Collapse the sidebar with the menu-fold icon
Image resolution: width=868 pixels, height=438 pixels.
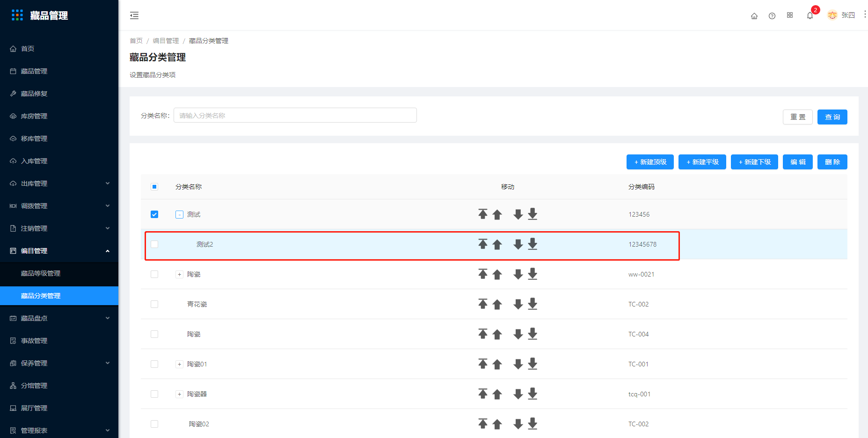(x=134, y=15)
